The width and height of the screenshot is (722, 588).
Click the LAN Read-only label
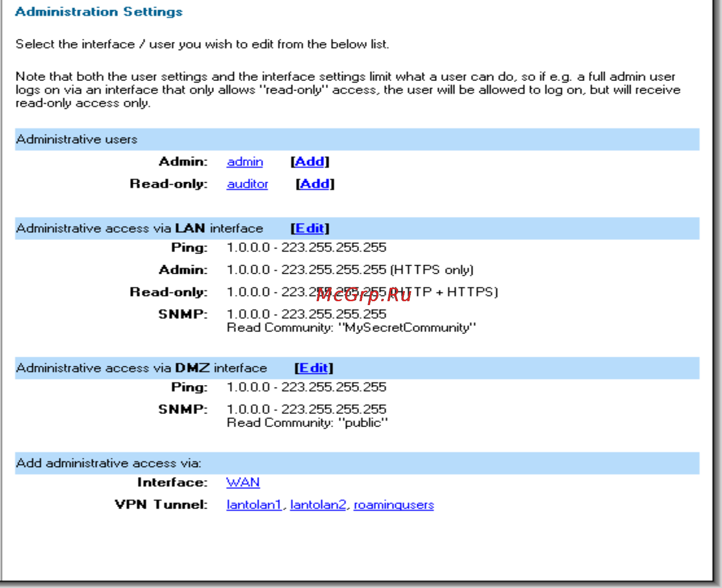169,292
